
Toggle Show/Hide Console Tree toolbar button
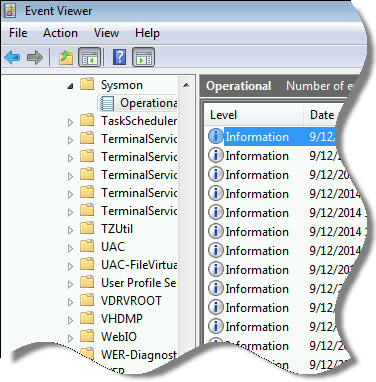[89, 57]
